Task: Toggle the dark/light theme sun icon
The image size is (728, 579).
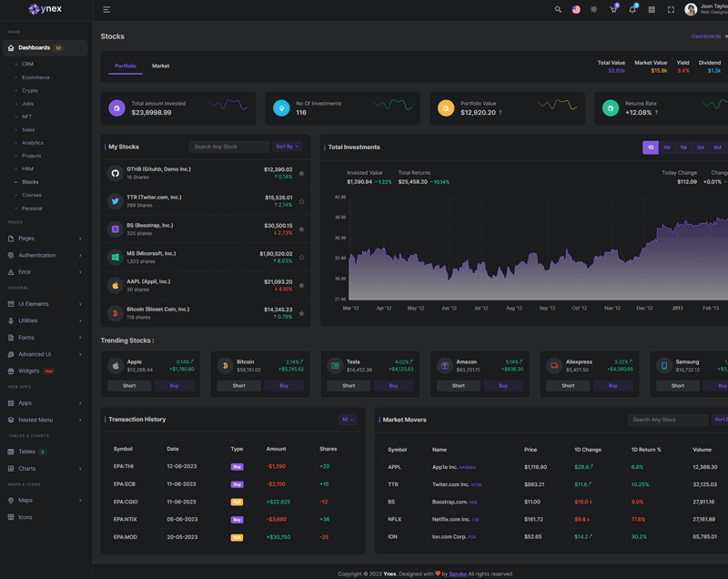Action: point(594,10)
